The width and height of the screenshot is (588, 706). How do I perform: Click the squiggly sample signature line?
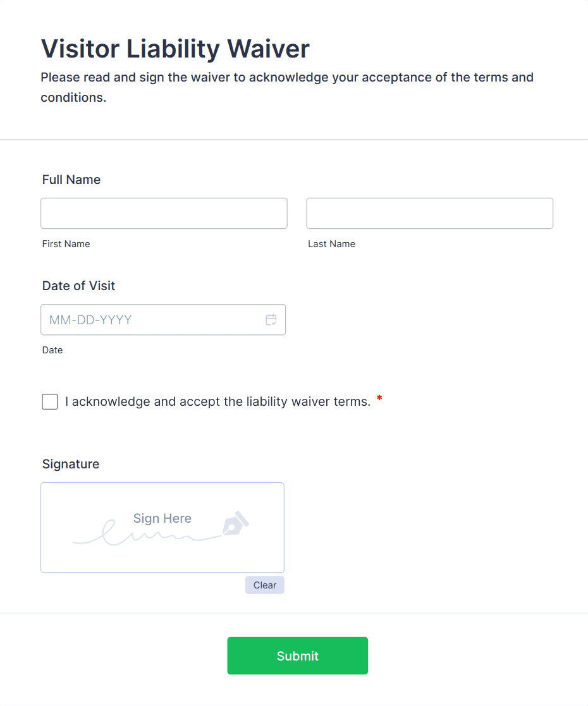pyautogui.click(x=145, y=536)
